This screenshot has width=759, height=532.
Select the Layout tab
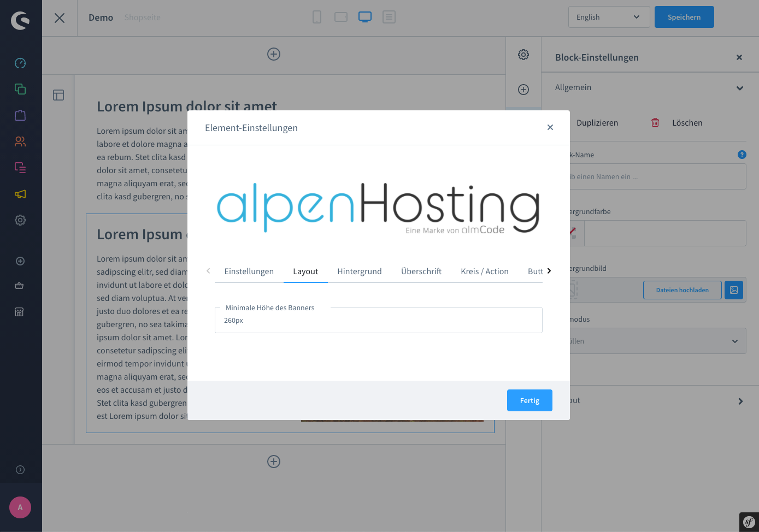pyautogui.click(x=305, y=271)
